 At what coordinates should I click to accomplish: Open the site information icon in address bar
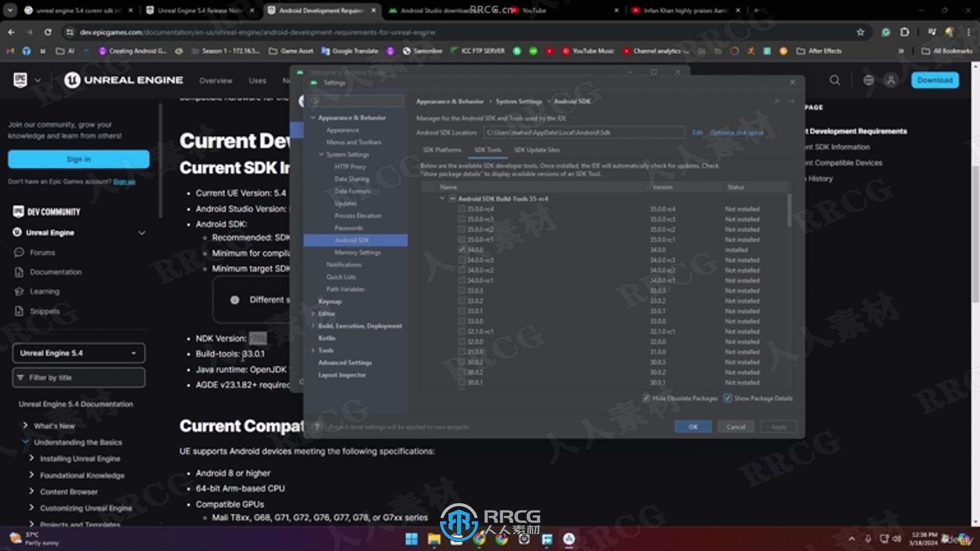coord(69,32)
